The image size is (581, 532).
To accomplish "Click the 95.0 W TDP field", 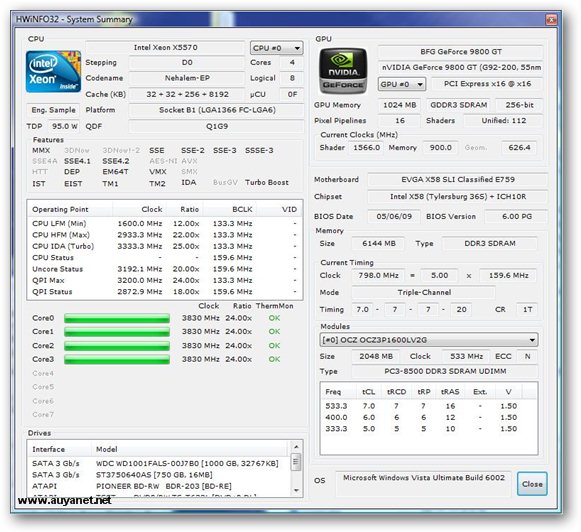I will tap(64, 126).
